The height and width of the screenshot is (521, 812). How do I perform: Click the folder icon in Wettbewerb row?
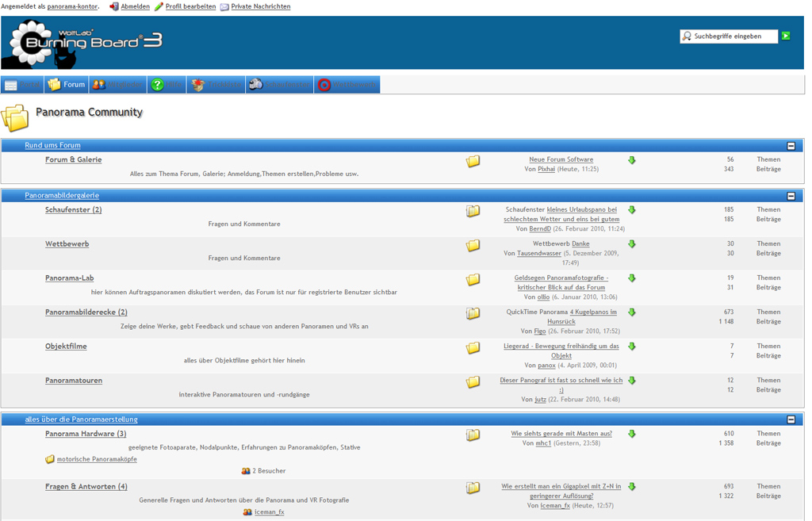(473, 246)
